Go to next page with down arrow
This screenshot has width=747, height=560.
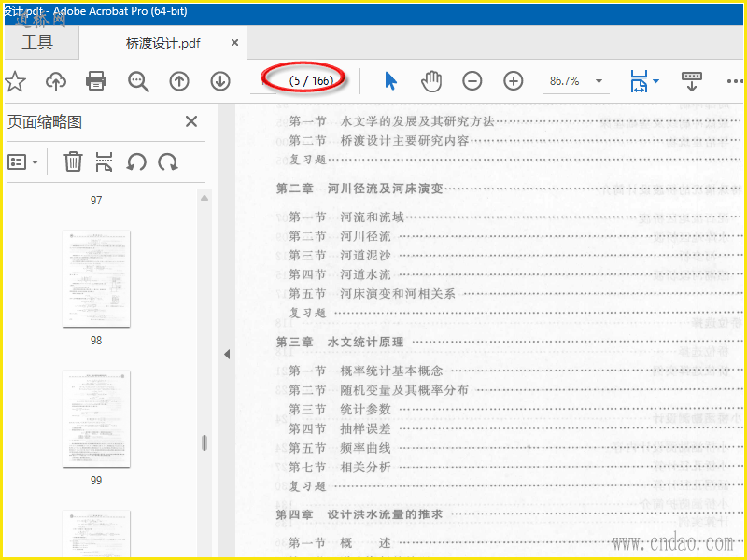coord(220,81)
